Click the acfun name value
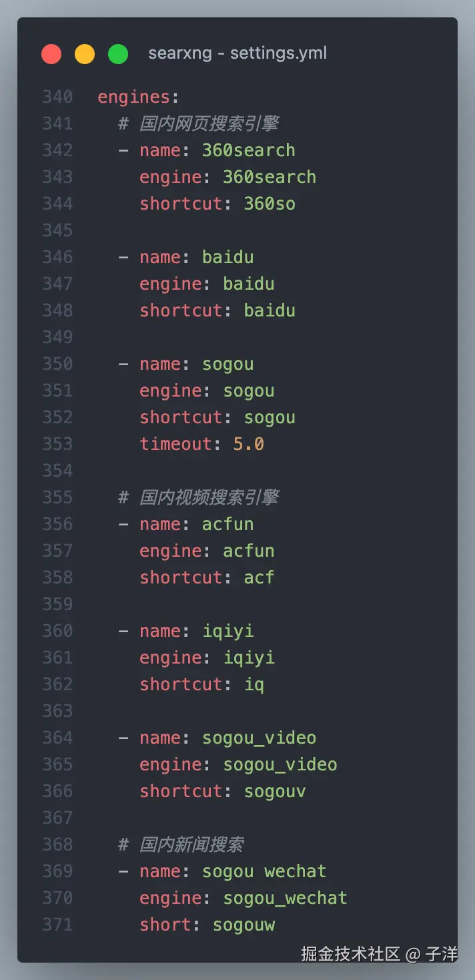 [x=227, y=524]
